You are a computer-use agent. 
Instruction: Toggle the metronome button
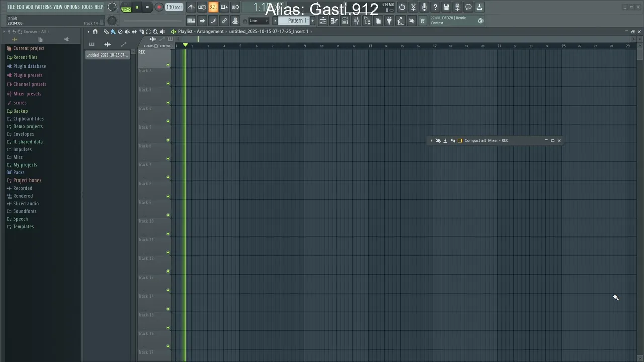(x=191, y=7)
